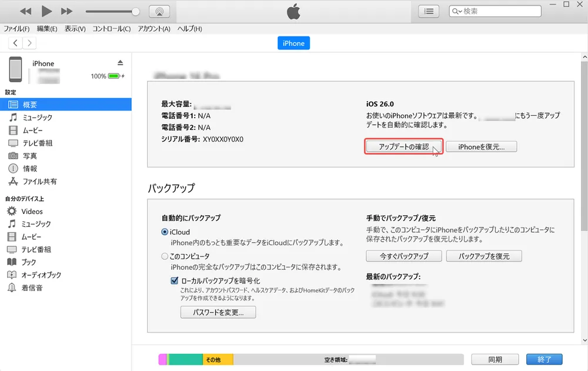Open the アカウント(A) menu
This screenshot has height=371, width=588.
[153, 28]
